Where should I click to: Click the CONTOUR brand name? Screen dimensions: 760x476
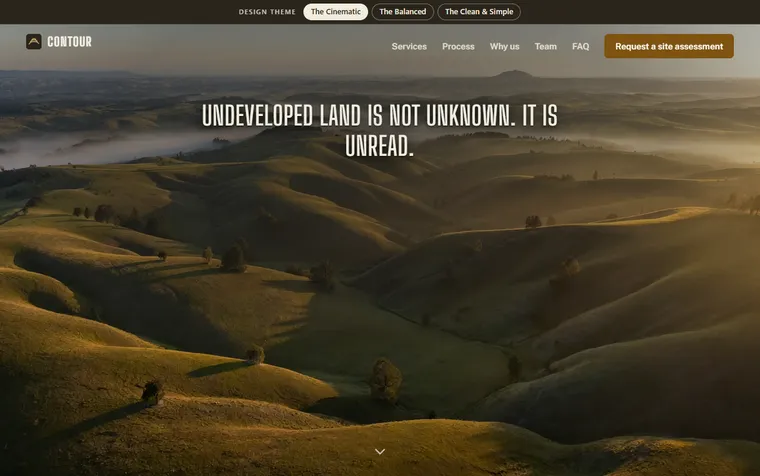(69, 42)
